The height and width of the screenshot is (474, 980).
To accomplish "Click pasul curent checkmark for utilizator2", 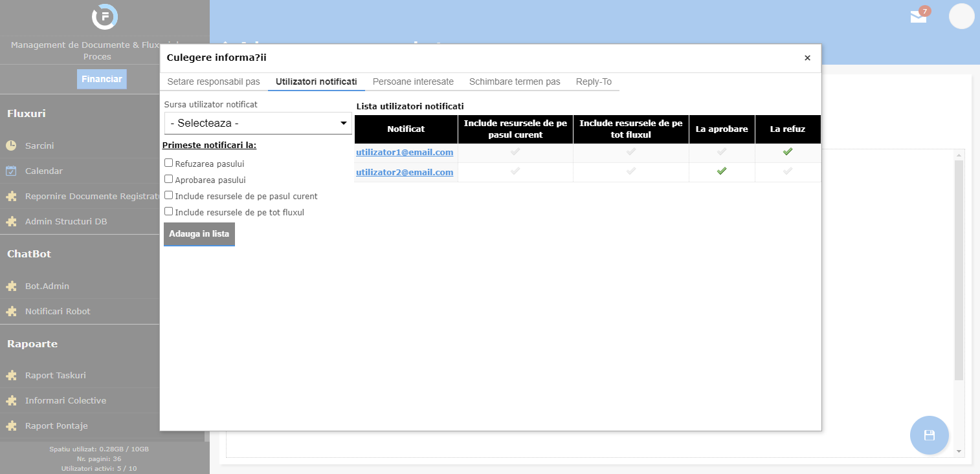I will (x=515, y=171).
